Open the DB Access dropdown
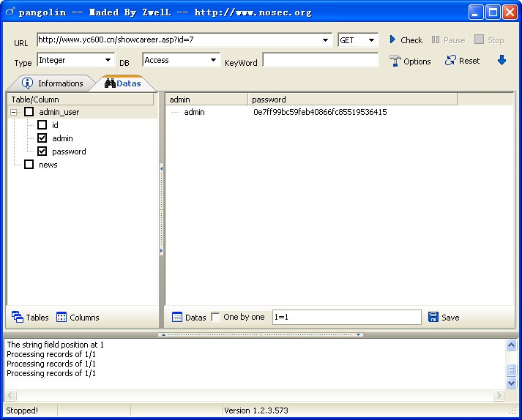This screenshot has width=522, height=420. 213,60
